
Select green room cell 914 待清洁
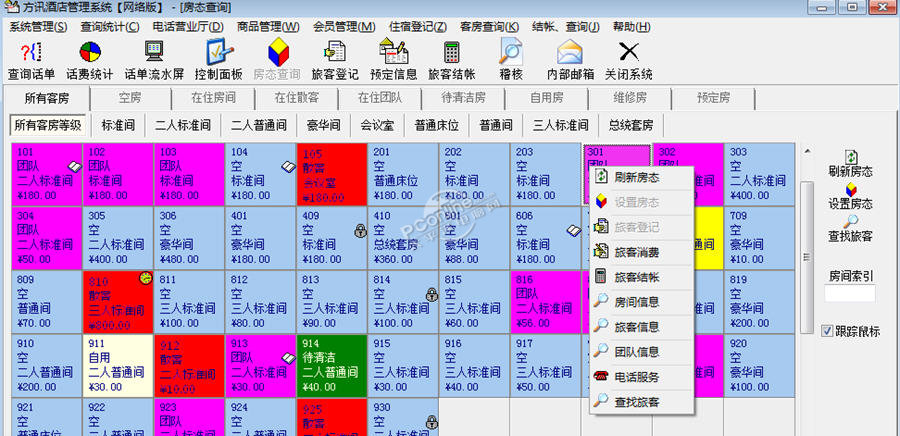[331, 365]
